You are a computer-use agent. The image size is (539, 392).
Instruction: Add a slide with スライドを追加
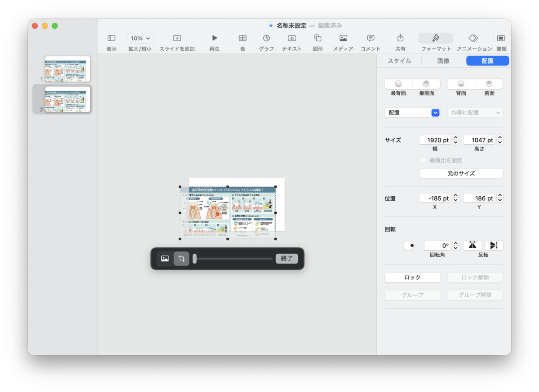(177, 39)
